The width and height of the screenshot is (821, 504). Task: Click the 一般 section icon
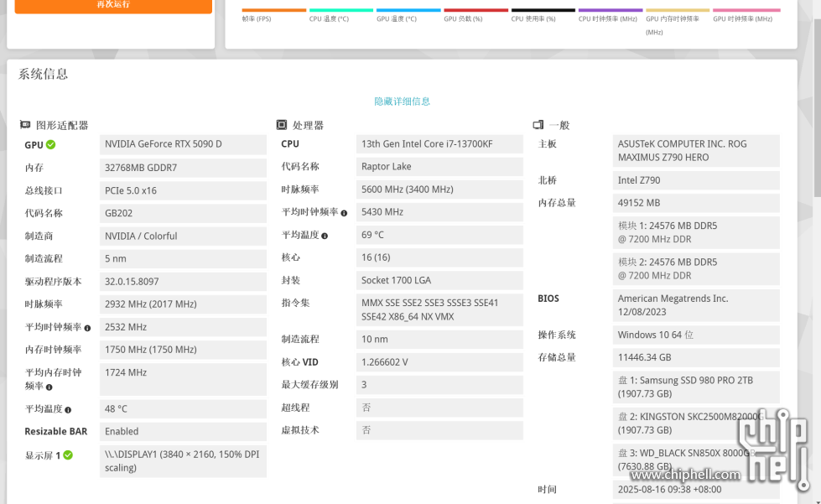pyautogui.click(x=538, y=125)
